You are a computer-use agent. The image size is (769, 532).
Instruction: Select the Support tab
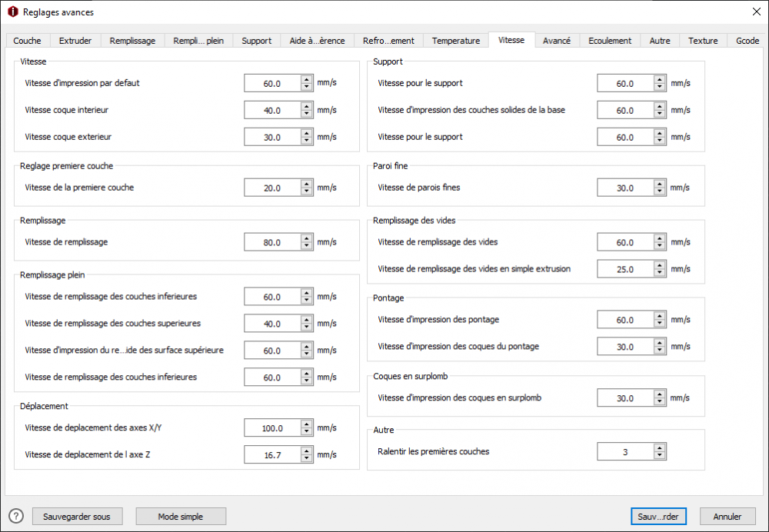click(256, 41)
